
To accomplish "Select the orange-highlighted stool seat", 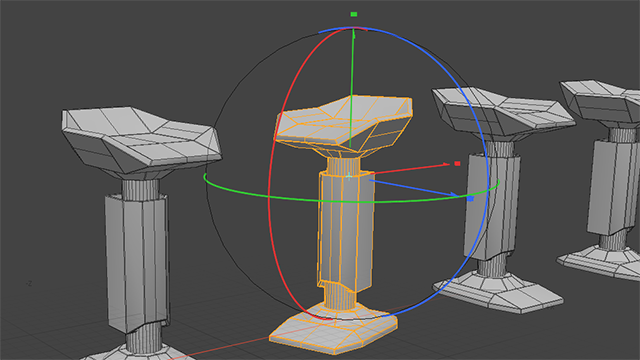I will coord(344,124).
